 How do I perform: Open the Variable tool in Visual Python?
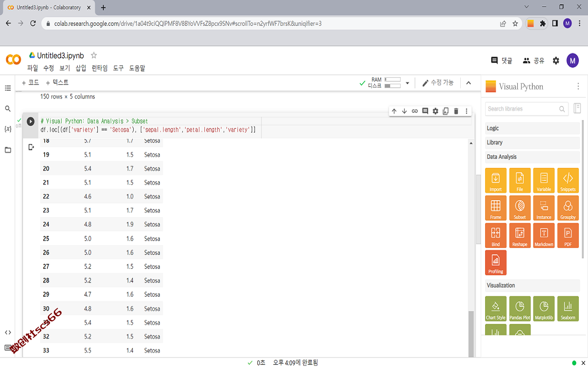pyautogui.click(x=544, y=180)
